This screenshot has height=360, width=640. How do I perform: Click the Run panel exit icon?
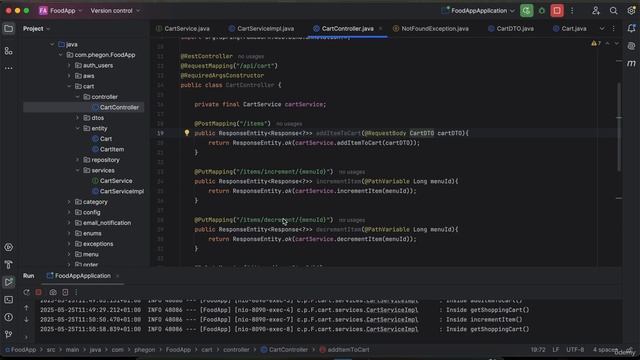[65, 292]
